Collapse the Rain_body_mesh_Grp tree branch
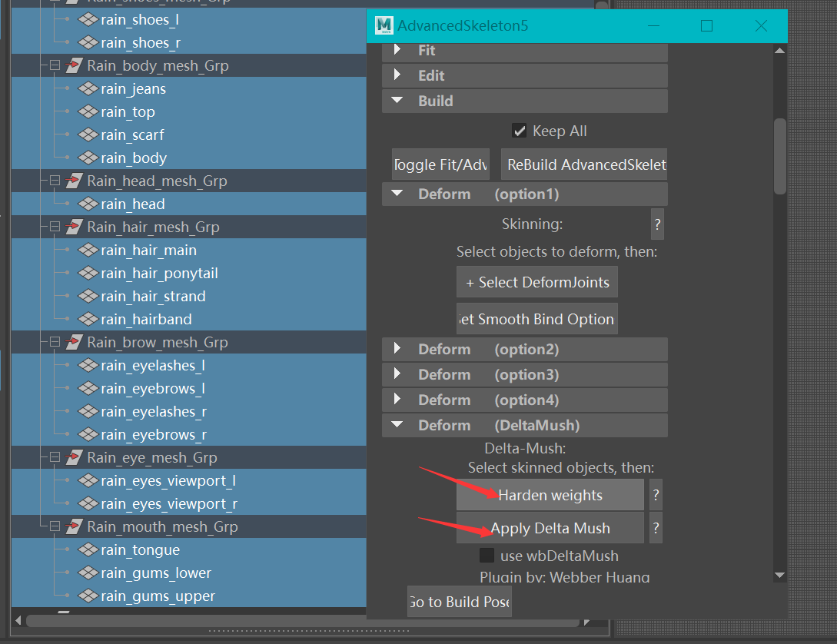The image size is (837, 644). pos(54,65)
